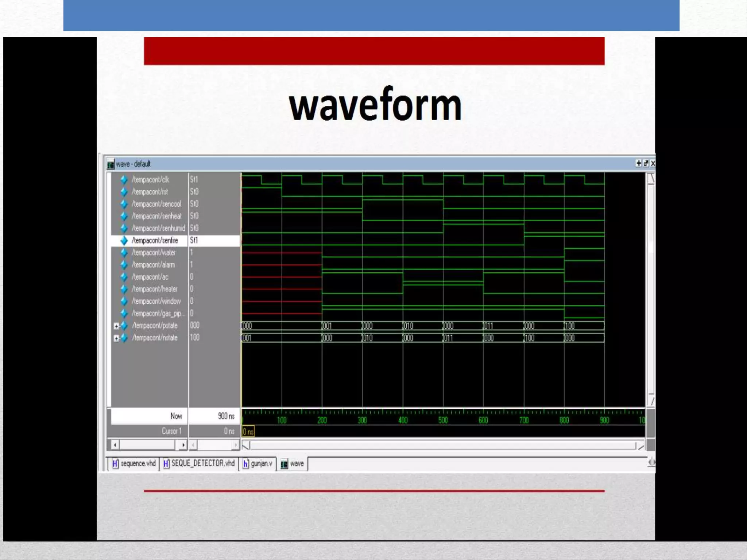Click left arrow of signal pane scrollbar
747x560 pixels.
(115, 445)
